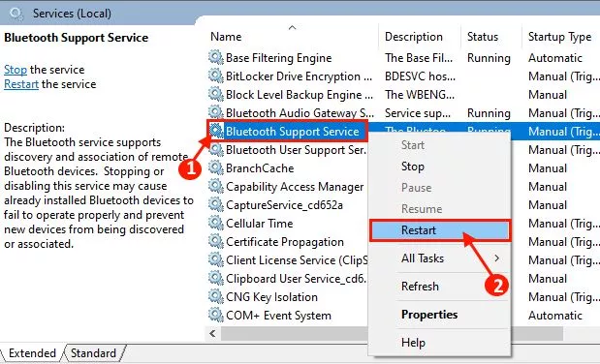The height and width of the screenshot is (364, 600).
Task: Click the CNG Key Isolation gear icon
Action: pos(216,296)
